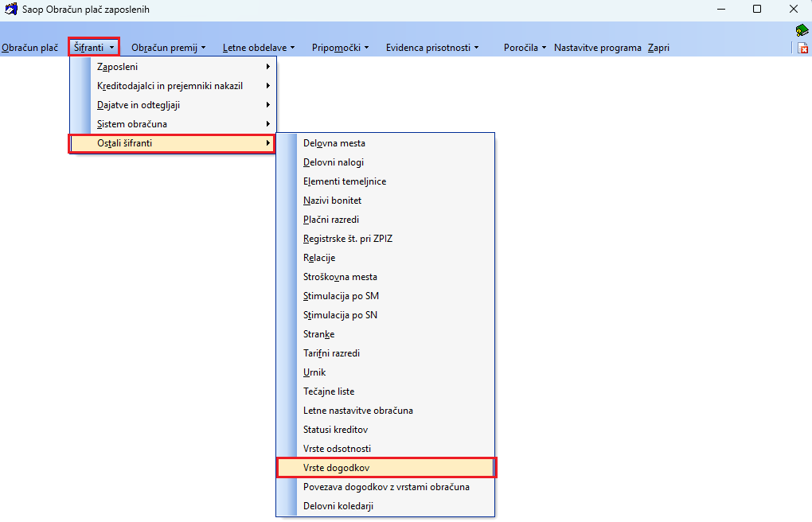The height and width of the screenshot is (522, 812).
Task: Open the Šifranti dropdown menu
Action: click(94, 48)
